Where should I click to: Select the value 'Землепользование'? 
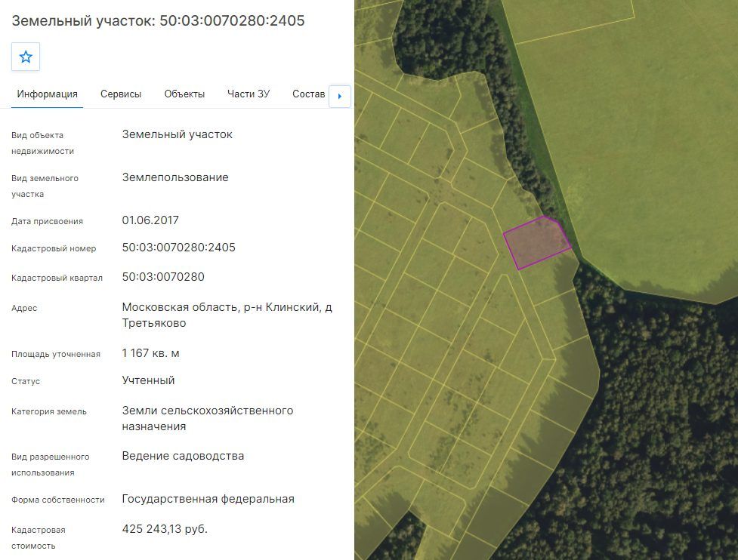pos(175,177)
